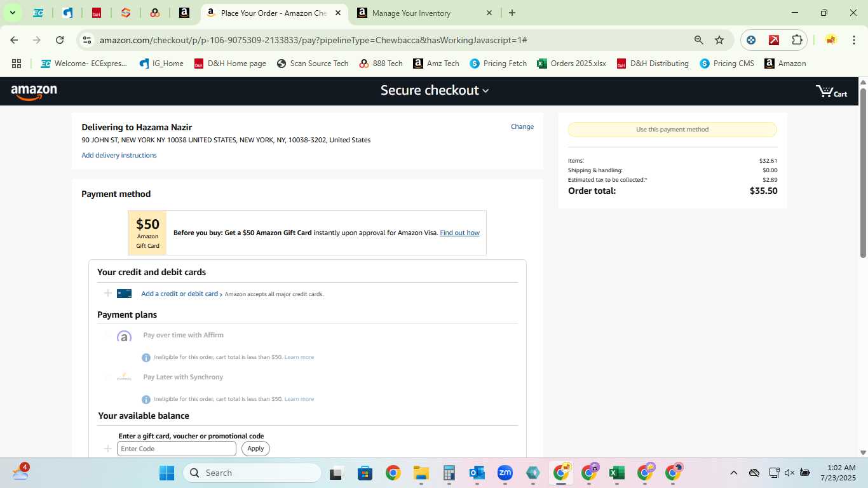Open the Scan Source Tech bookmark
The width and height of the screenshot is (868, 488).
[x=313, y=64]
